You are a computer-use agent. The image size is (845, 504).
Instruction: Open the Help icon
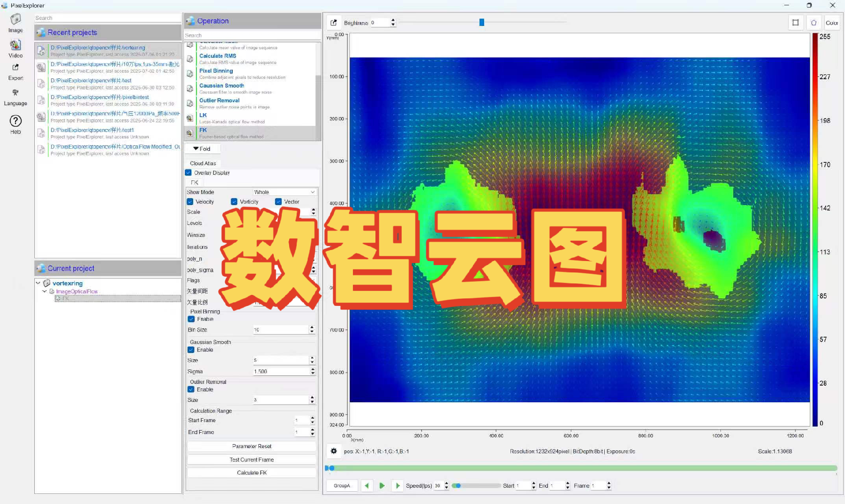pos(15,121)
